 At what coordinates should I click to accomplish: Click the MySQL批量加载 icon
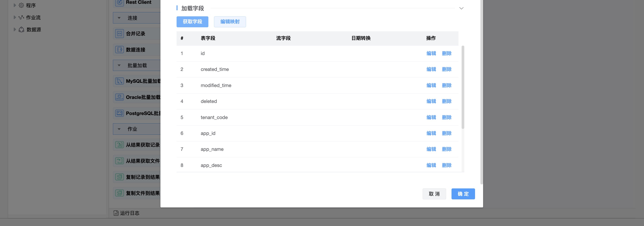(119, 81)
